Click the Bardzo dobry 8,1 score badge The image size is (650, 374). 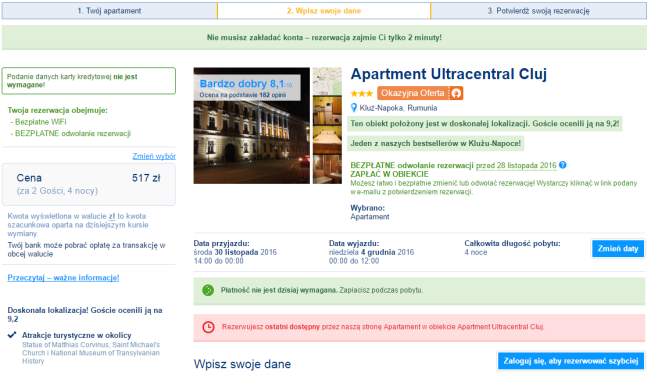247,87
